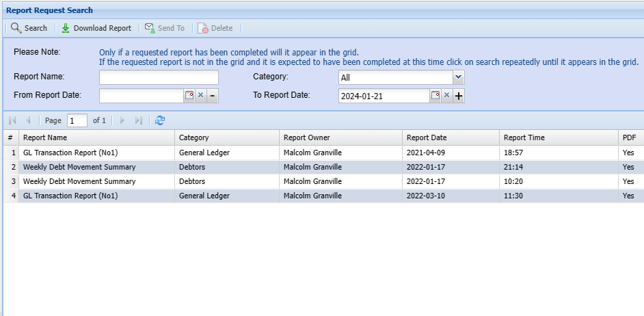
Task: Clear the From Report Date with X icon
Action: 200,96
